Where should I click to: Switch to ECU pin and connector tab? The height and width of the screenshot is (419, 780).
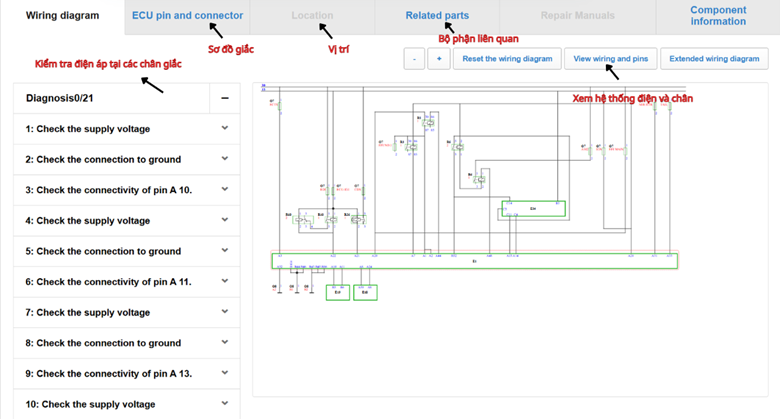187,16
